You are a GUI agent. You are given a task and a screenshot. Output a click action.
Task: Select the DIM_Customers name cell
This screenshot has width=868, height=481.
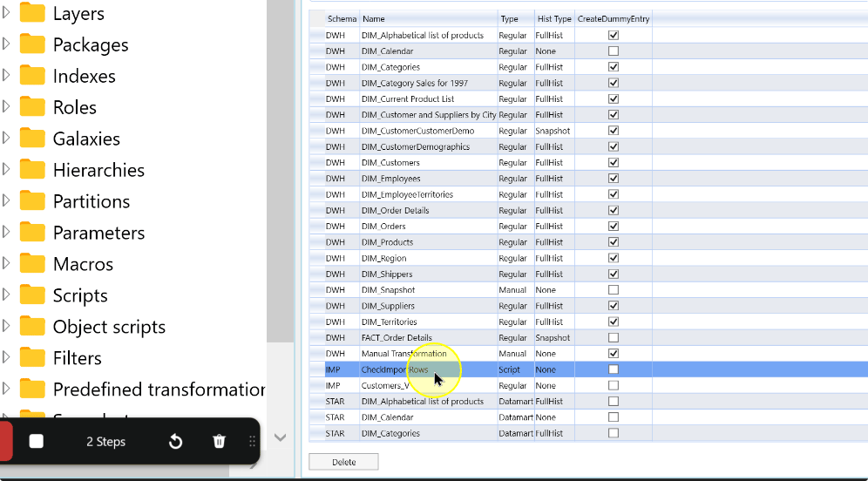pos(429,163)
